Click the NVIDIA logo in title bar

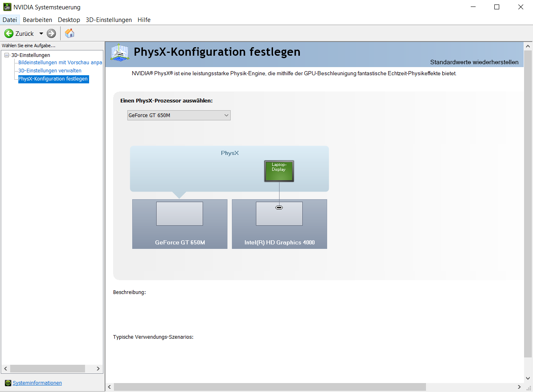click(x=7, y=7)
